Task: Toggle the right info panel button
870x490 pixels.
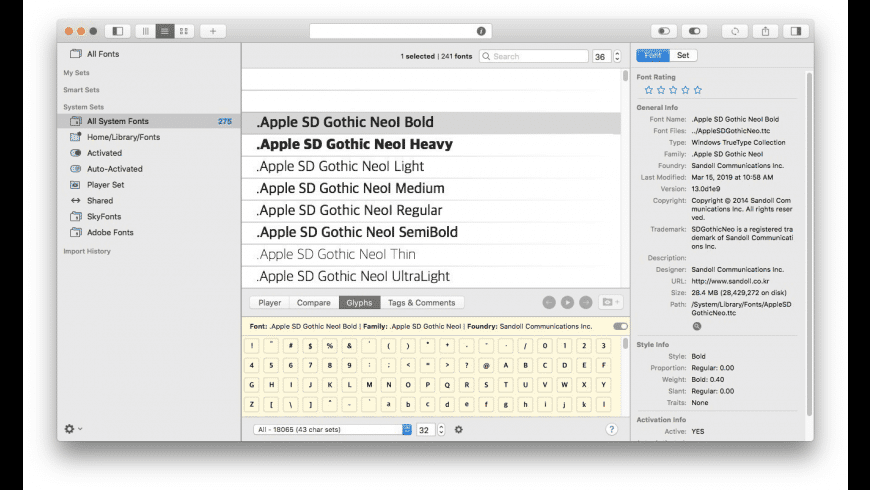Action: tap(796, 31)
